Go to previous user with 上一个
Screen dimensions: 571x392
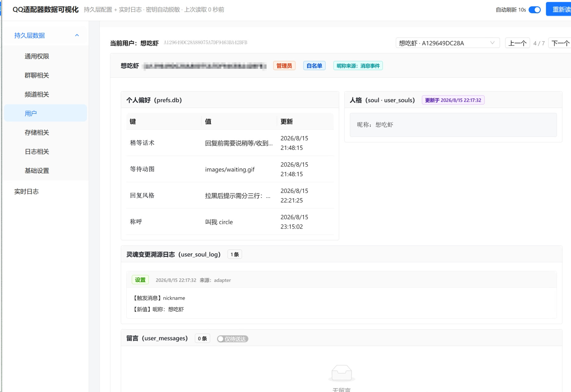(x=517, y=43)
